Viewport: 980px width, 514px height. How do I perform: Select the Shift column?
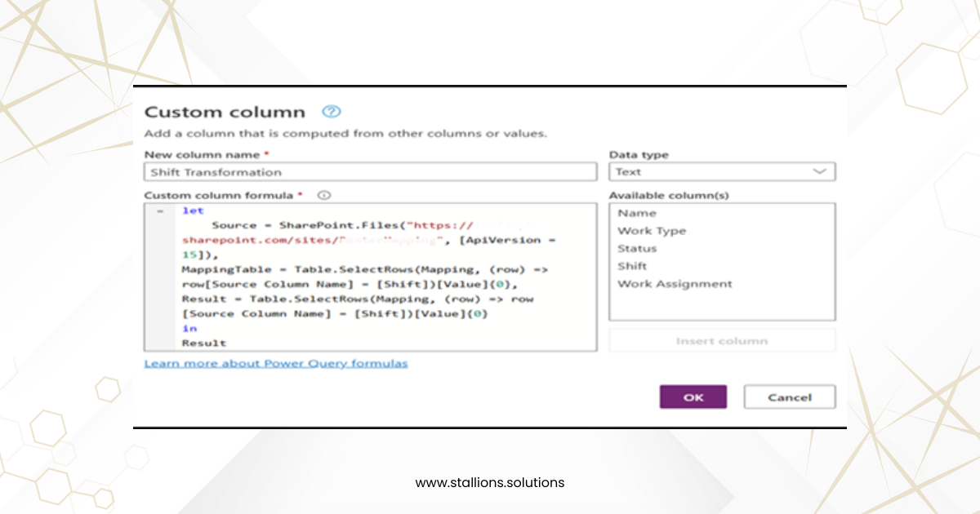(634, 266)
